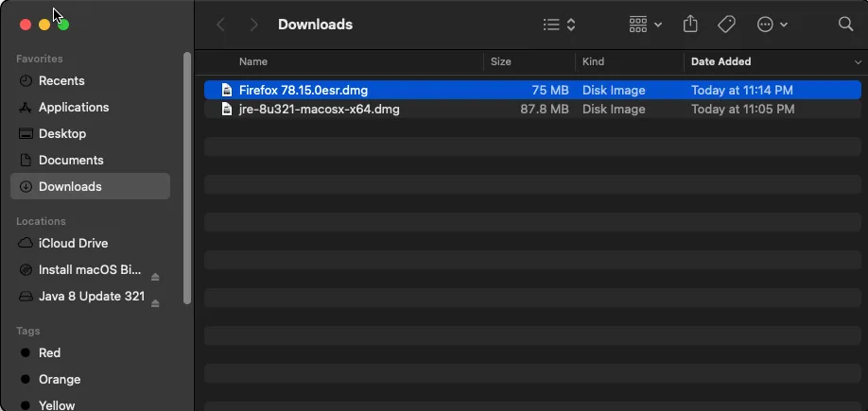Select the Orange tag
868x411 pixels.
coord(90,380)
